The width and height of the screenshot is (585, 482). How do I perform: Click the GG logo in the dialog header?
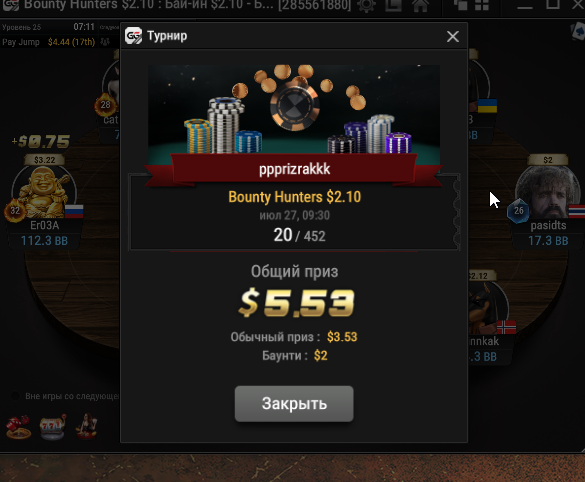pos(134,36)
